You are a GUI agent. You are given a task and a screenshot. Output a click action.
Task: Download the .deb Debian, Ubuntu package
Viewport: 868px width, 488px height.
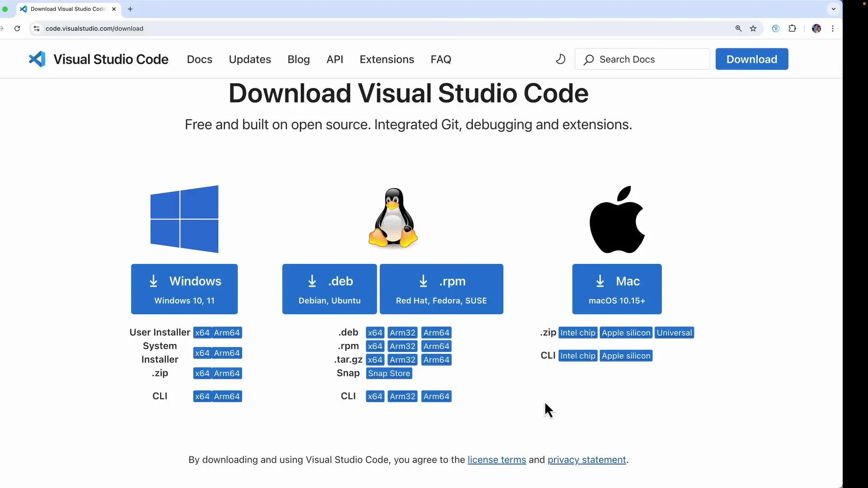(x=330, y=289)
